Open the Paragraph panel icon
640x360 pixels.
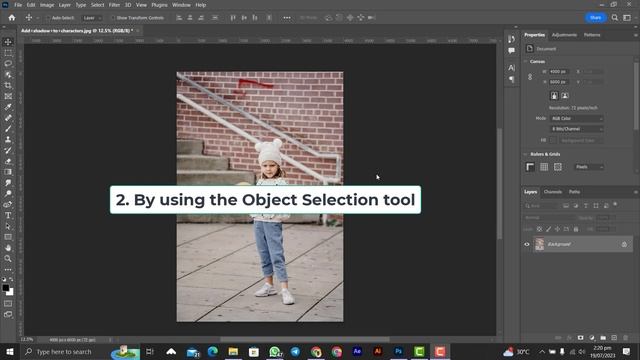[511, 79]
